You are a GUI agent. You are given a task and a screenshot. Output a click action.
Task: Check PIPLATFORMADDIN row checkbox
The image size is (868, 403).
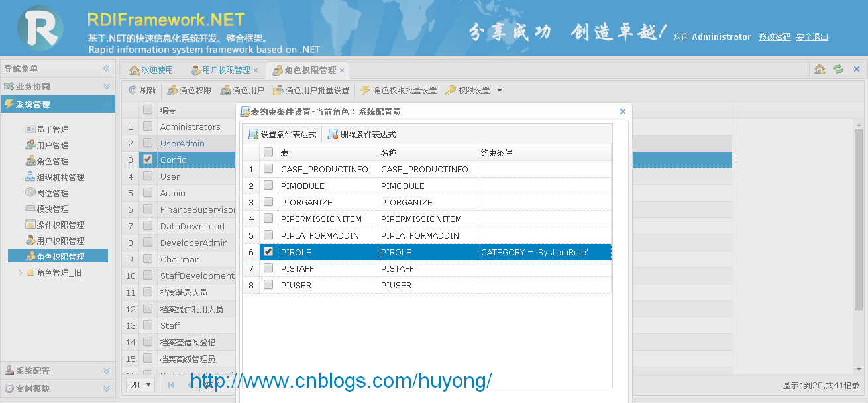tap(268, 235)
